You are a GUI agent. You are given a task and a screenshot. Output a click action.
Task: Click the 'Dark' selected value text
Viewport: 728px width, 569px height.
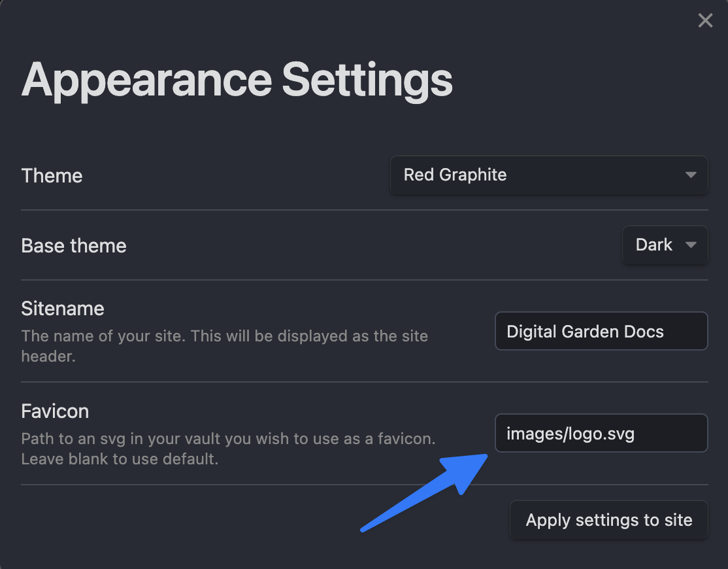click(654, 245)
